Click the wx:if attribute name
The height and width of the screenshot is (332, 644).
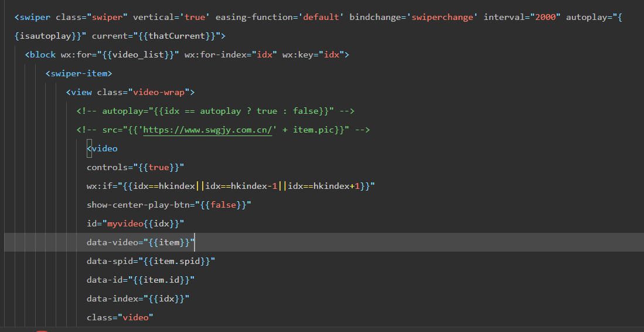100,186
